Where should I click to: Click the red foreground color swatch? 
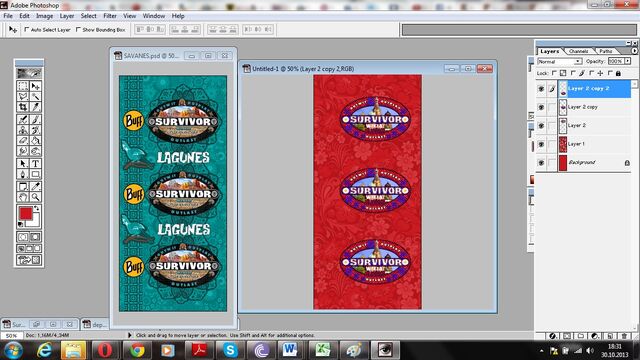(x=25, y=213)
